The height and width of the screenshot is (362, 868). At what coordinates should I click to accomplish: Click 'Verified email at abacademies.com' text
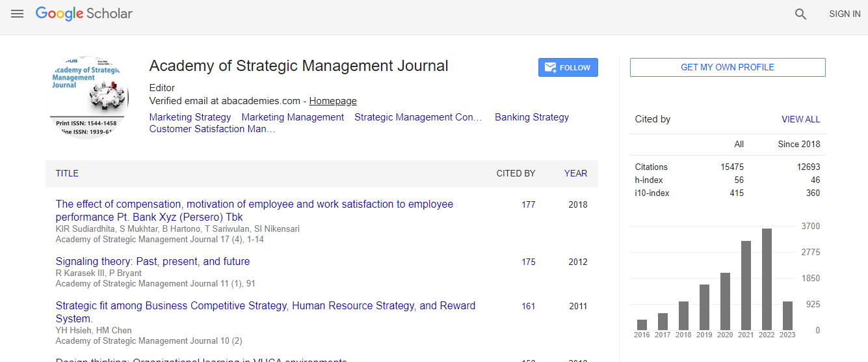click(x=224, y=101)
